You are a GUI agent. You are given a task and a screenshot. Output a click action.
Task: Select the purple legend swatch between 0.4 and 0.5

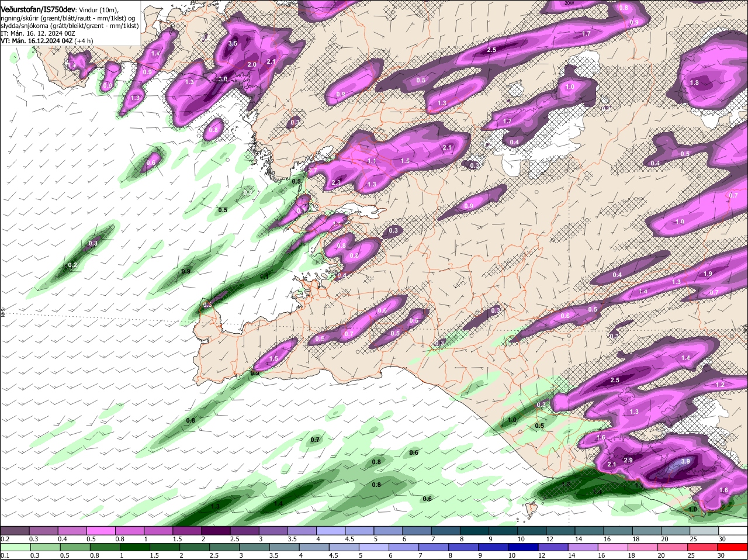click(72, 530)
